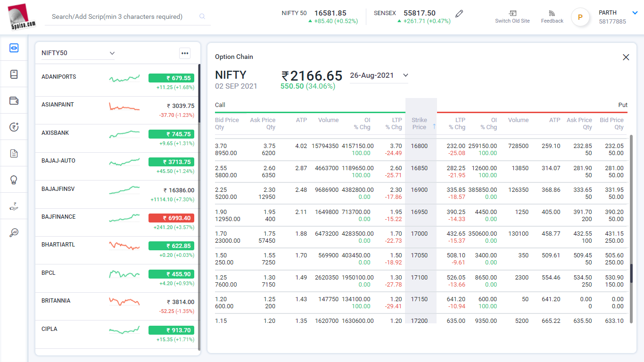Select the Put tab label
644x362 pixels.
[623, 105]
